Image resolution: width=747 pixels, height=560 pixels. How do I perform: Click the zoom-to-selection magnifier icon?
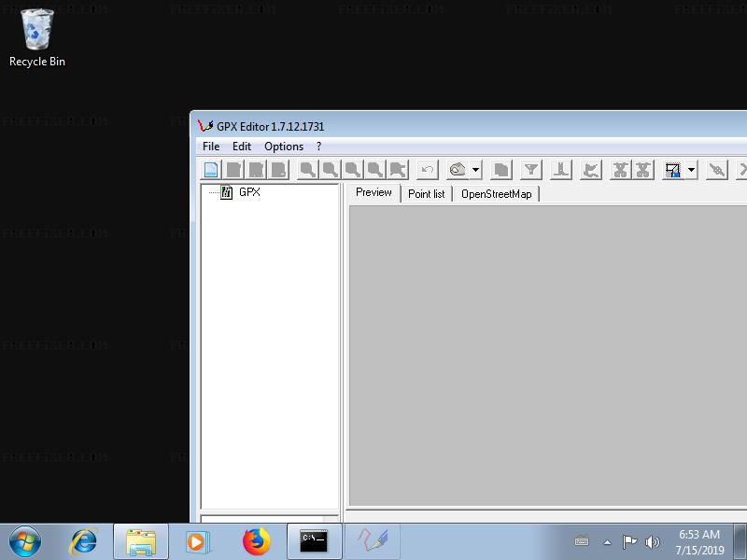[x=398, y=170]
